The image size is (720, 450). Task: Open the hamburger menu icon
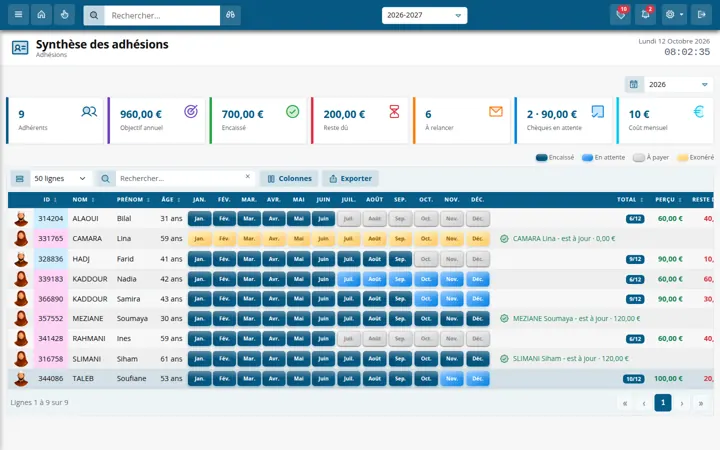click(18, 15)
